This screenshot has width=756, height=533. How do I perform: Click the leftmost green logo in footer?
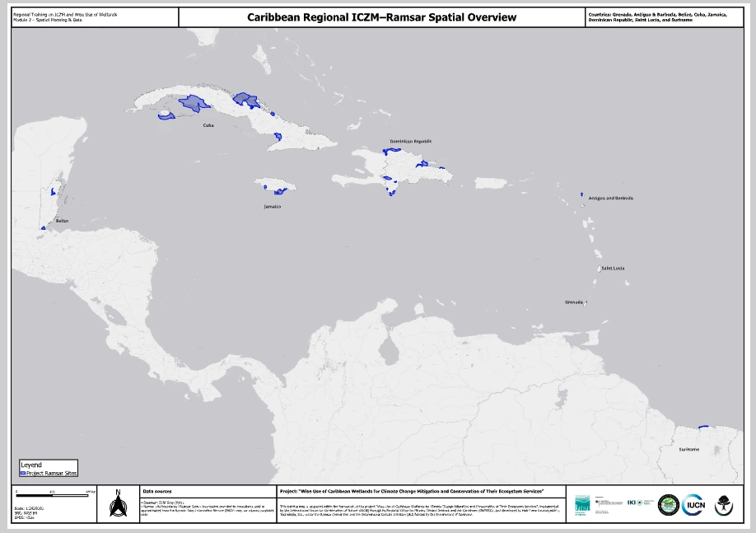click(x=582, y=504)
